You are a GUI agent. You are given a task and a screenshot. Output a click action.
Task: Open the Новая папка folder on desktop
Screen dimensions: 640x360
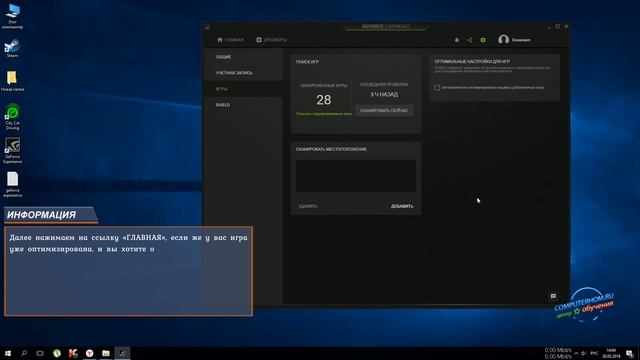[12, 81]
